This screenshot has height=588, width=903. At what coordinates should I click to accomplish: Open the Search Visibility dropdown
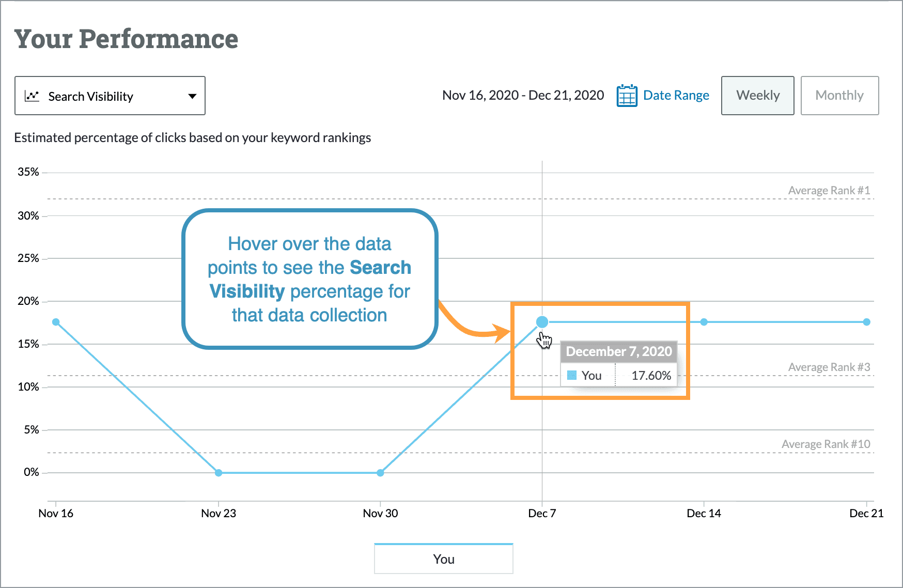click(110, 95)
